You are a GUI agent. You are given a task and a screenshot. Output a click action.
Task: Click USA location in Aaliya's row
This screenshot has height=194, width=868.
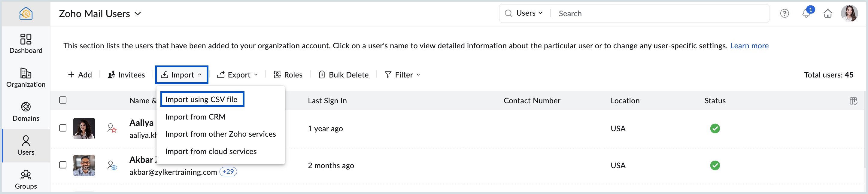point(618,129)
